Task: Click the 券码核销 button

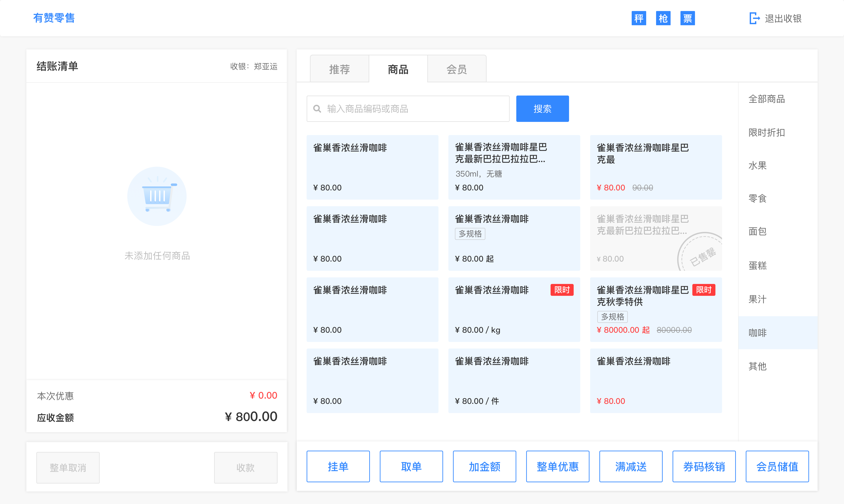Action: point(704,466)
